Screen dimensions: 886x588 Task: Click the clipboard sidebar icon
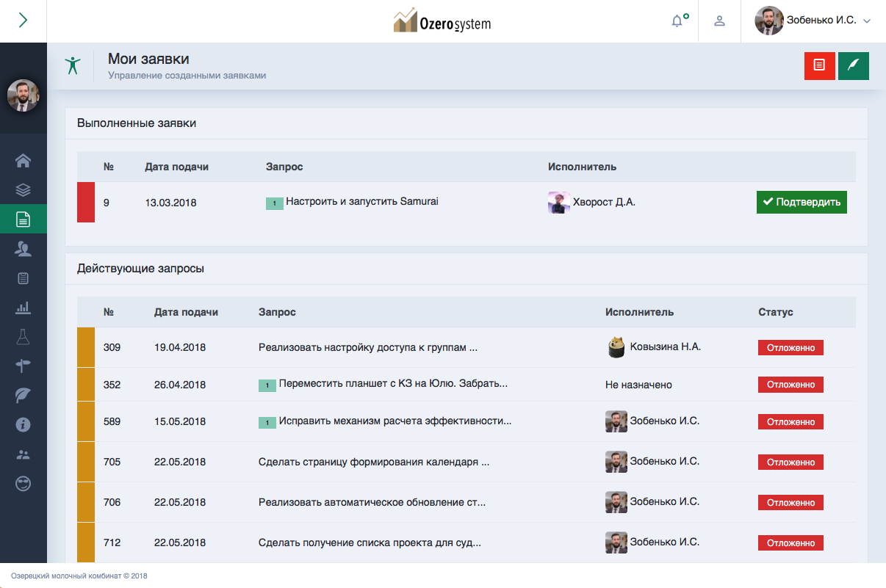tap(23, 278)
